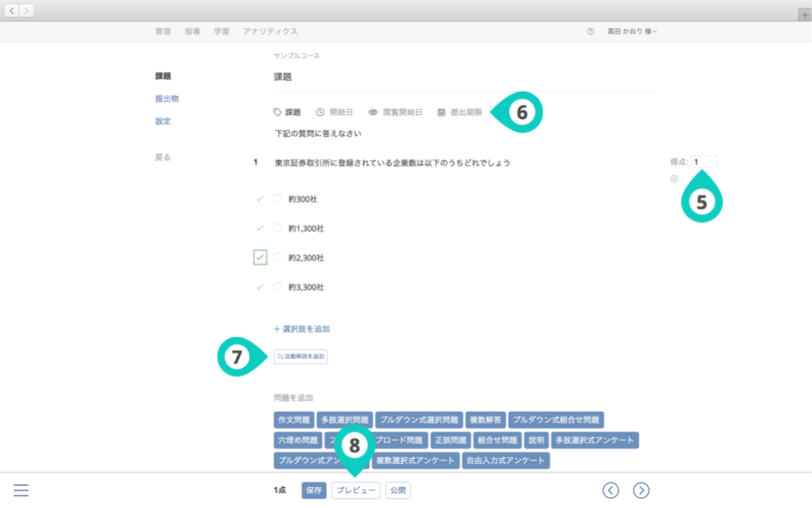Go to next page with right arrow circle
Screen dimensions: 812x508
click(x=641, y=490)
